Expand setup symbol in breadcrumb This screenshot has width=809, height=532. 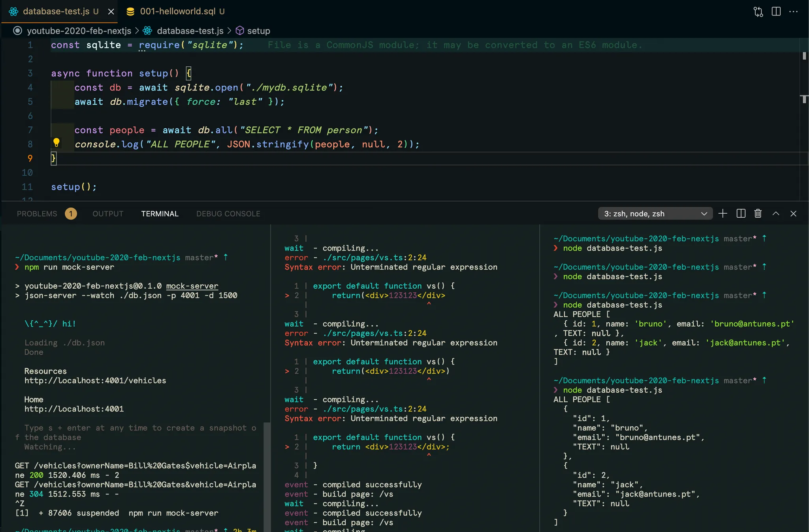point(258,31)
